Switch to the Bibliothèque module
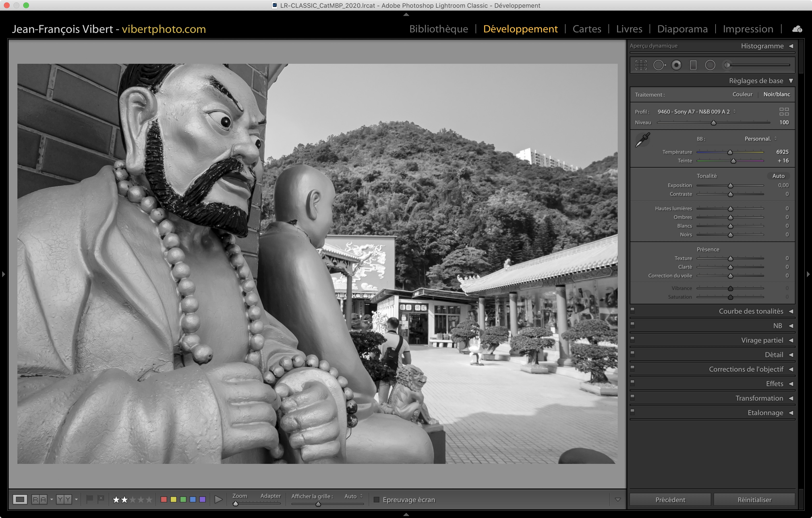The width and height of the screenshot is (812, 518). click(x=438, y=29)
